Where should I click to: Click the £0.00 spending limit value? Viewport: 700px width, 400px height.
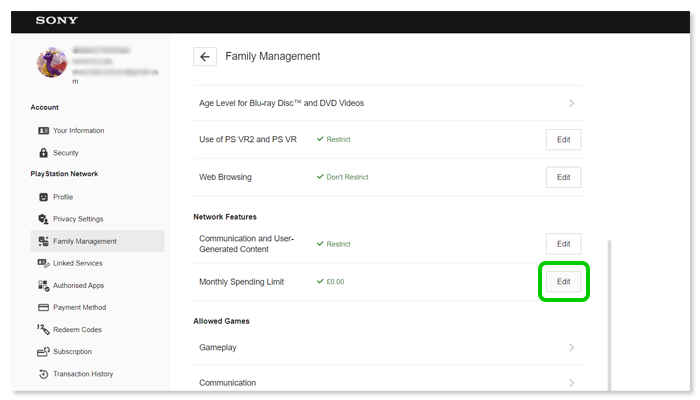pos(335,282)
